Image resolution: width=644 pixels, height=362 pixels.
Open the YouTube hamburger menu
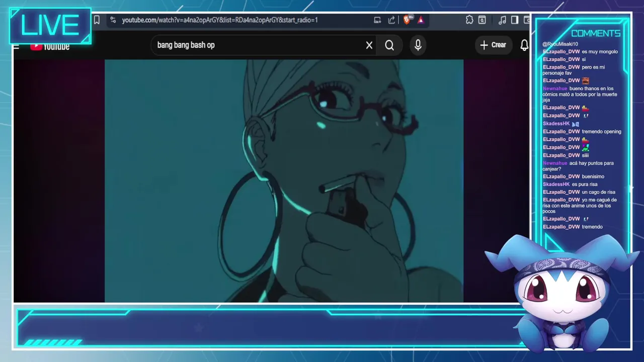[x=16, y=46]
